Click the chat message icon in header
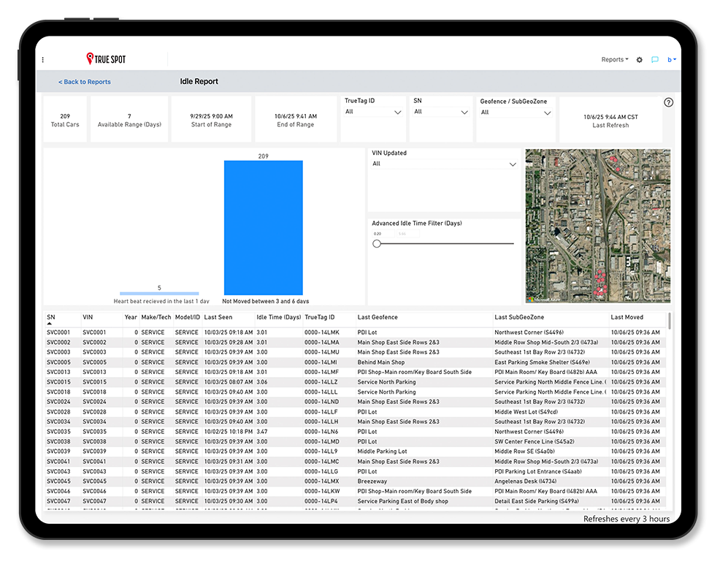Viewport: 728px width, 575px height. click(655, 60)
